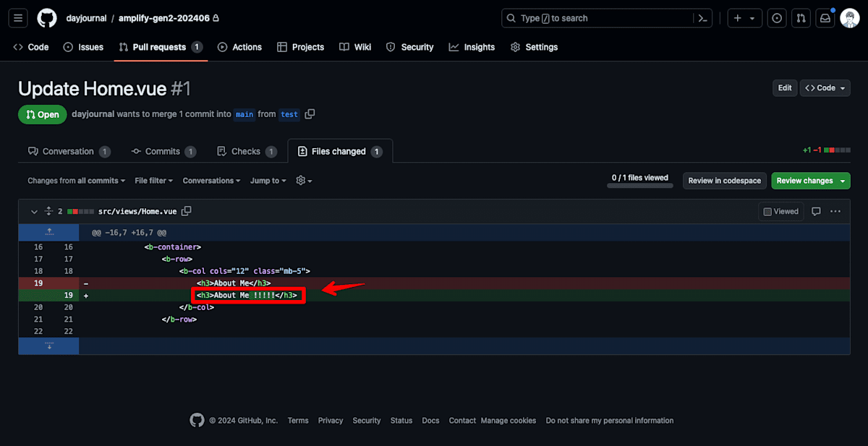Click the main branch label
The height and width of the screenshot is (446, 868).
[x=244, y=114]
